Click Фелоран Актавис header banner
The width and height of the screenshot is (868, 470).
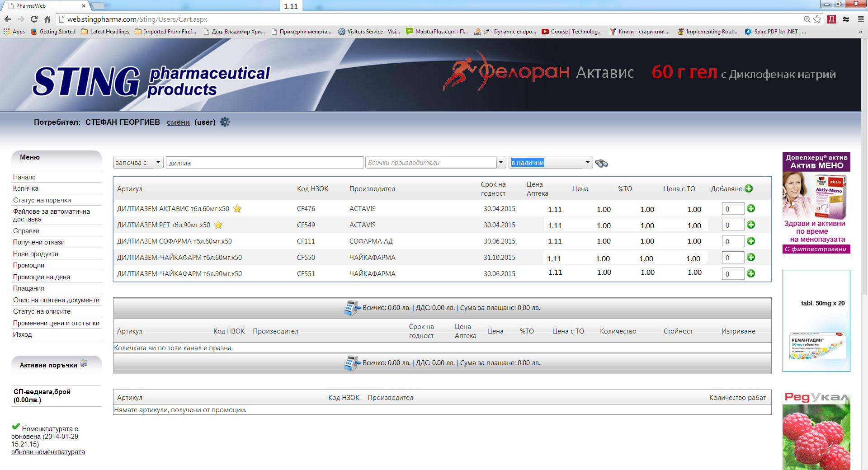[x=640, y=72]
